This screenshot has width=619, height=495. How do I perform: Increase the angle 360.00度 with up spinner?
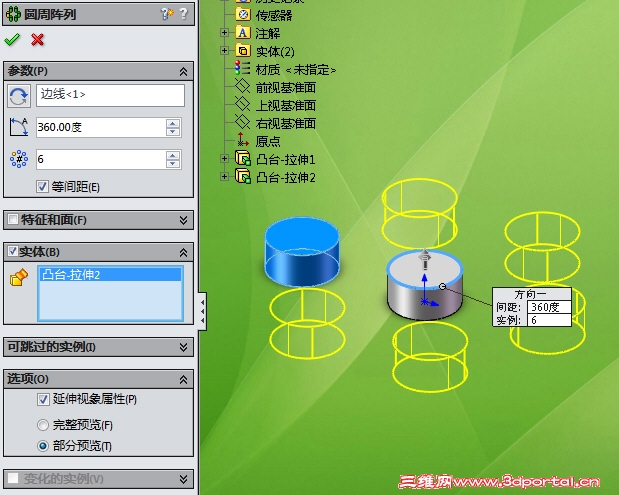click(x=173, y=123)
